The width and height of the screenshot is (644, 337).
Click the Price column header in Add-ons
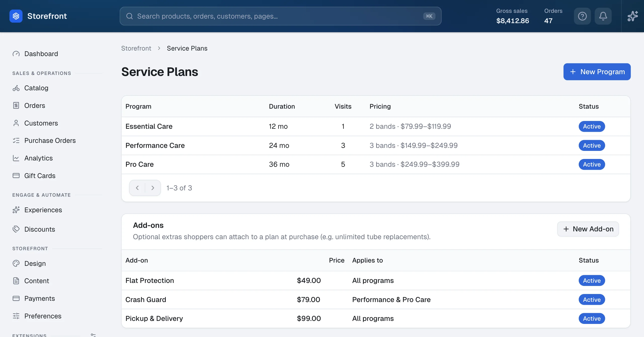tap(337, 260)
